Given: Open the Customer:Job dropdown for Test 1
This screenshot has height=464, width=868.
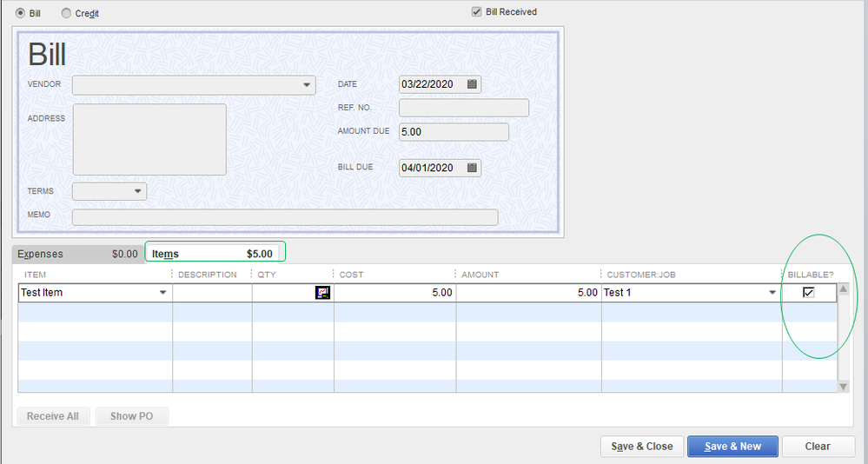Looking at the screenshot, I should (772, 292).
